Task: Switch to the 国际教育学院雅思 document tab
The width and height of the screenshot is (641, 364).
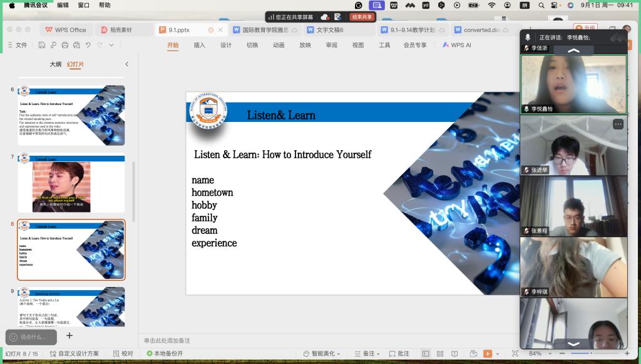Action: click(265, 30)
